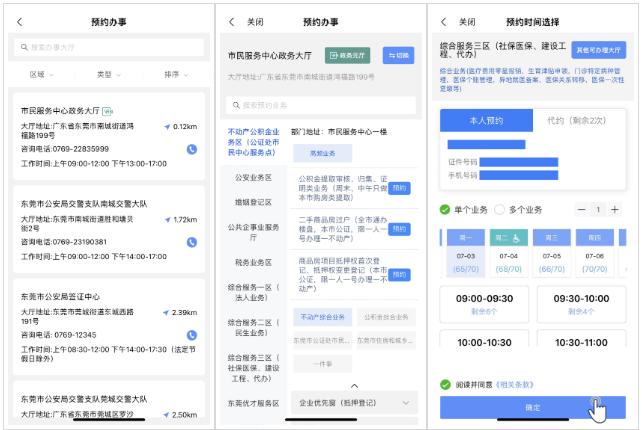Focus the 搜索办事大厅 search field

click(x=109, y=48)
